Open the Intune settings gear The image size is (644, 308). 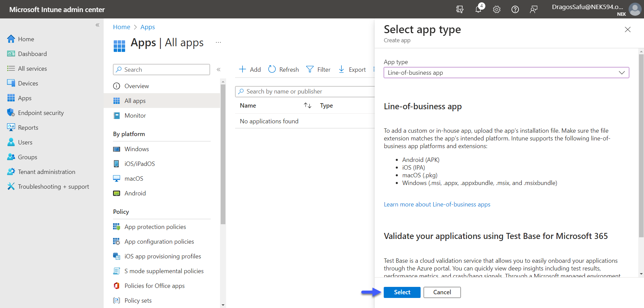click(x=496, y=9)
